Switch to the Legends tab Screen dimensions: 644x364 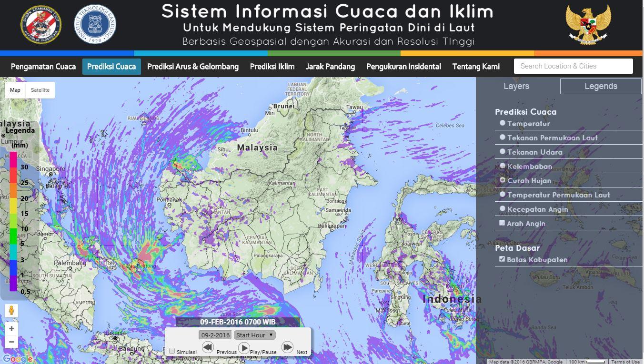click(601, 86)
